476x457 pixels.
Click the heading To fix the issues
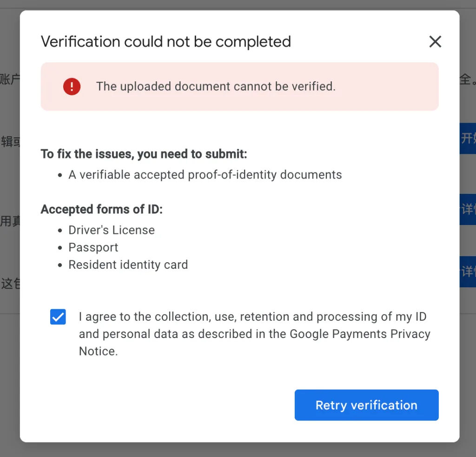click(144, 154)
